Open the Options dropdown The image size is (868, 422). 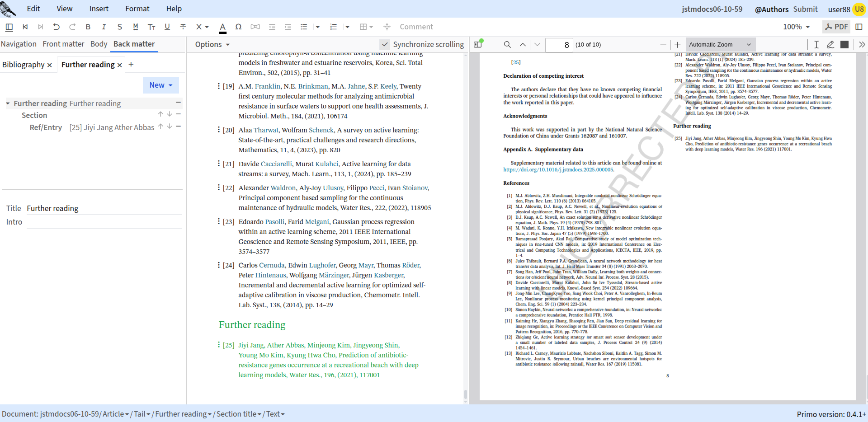click(212, 44)
